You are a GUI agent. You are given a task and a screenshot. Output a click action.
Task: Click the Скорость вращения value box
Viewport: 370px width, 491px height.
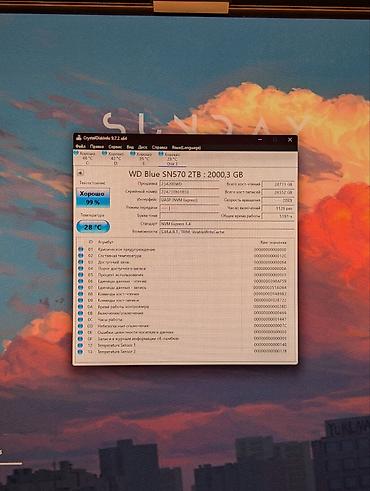tap(278, 200)
